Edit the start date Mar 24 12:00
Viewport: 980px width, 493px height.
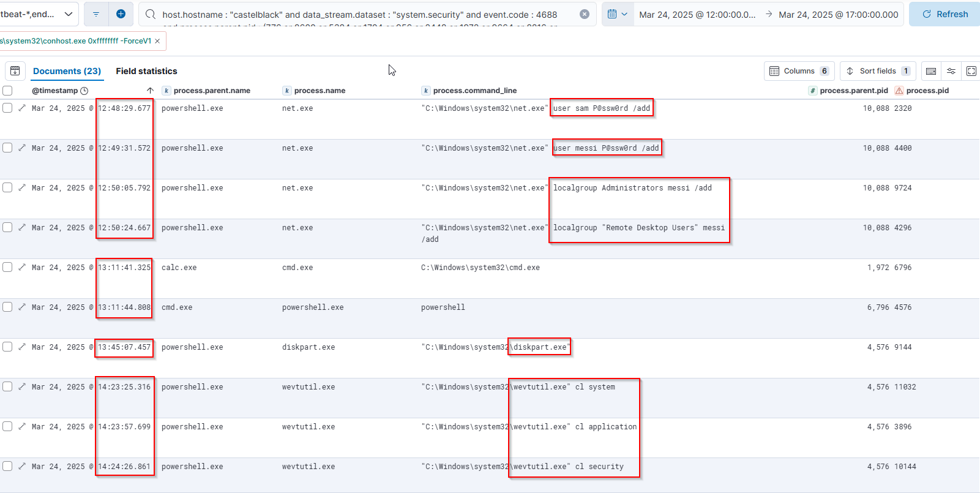[x=697, y=14]
